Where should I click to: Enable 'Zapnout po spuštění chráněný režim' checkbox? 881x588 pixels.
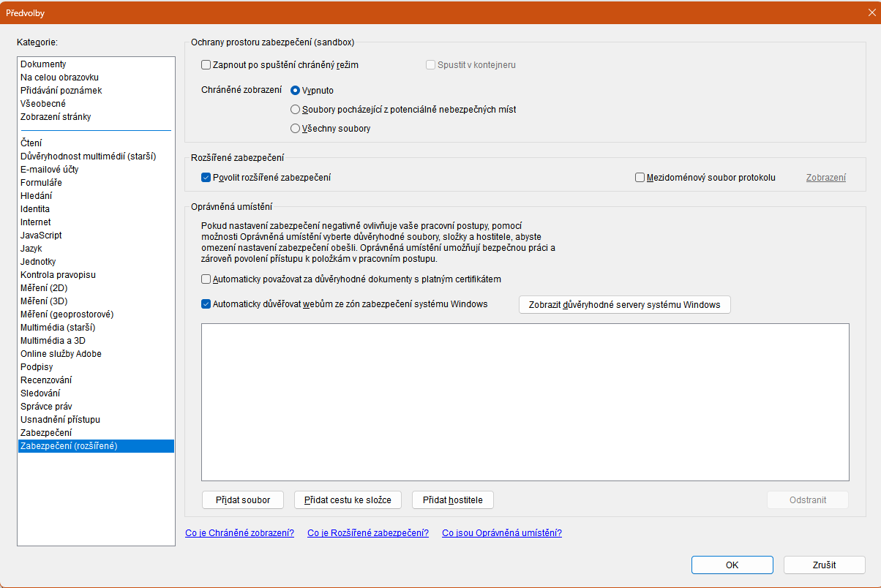coord(206,65)
